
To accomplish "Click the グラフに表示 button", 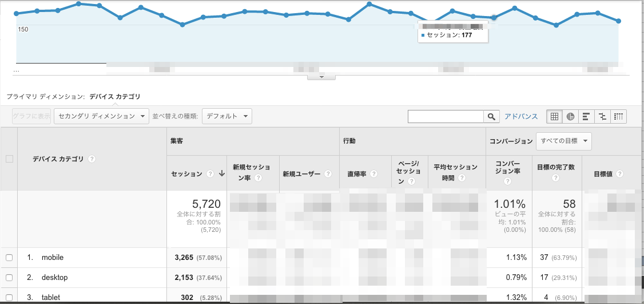I will (x=31, y=116).
